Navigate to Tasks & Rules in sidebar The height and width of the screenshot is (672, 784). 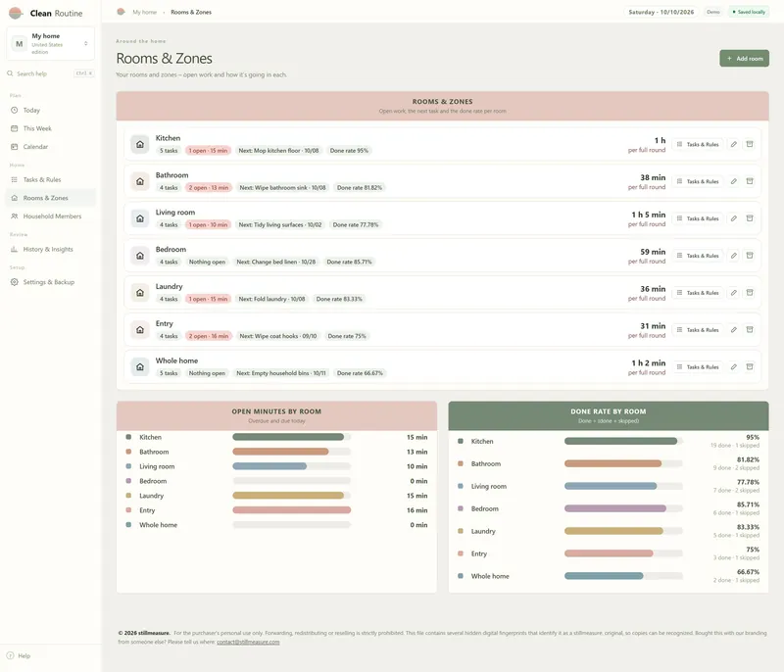(x=51, y=179)
